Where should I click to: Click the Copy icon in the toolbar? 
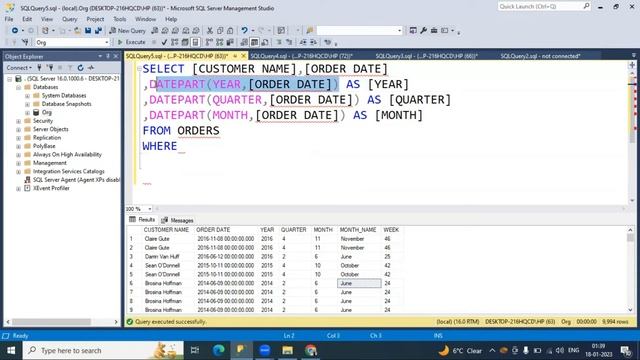pos(220,31)
